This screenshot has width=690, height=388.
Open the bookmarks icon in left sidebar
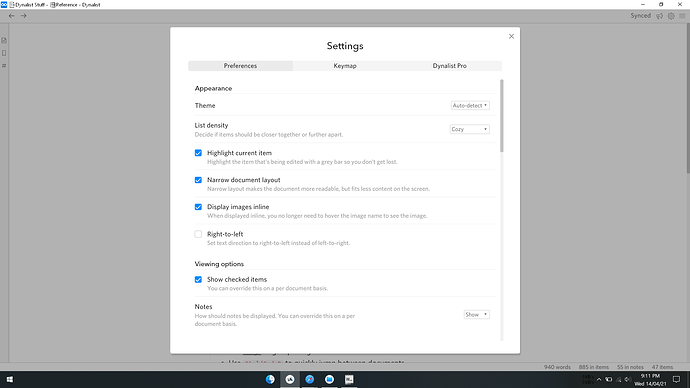click(x=4, y=53)
